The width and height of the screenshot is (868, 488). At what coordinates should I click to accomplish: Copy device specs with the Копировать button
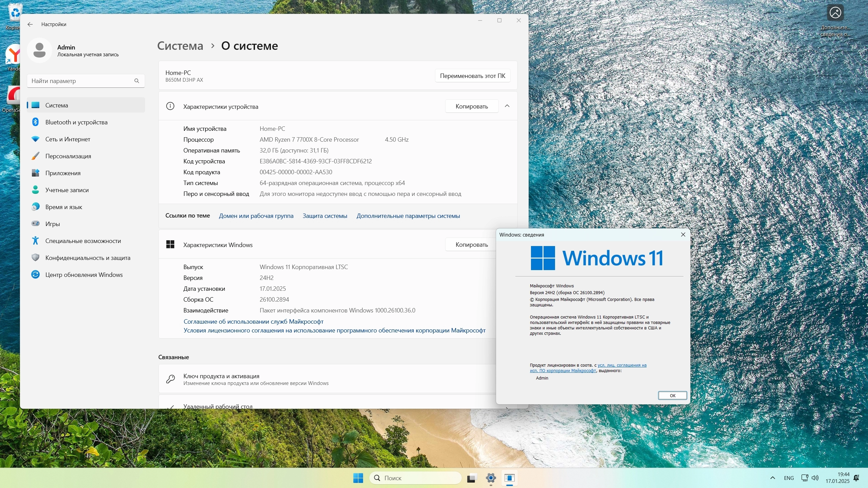click(x=471, y=106)
